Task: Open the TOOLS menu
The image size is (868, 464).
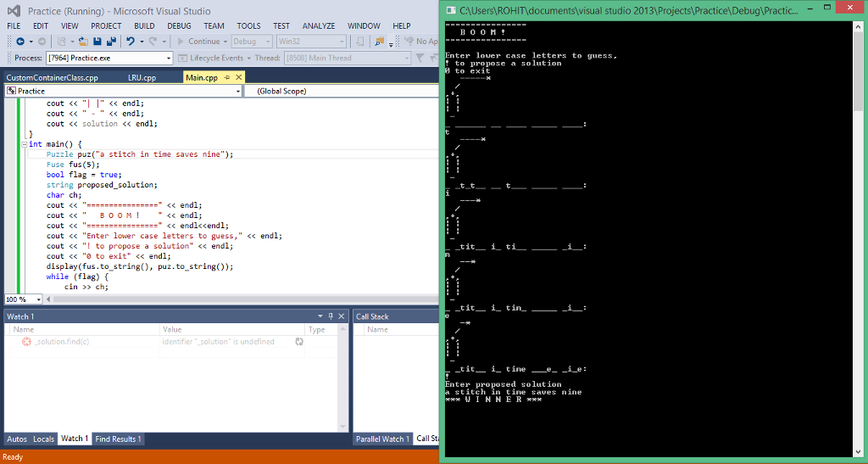Action: tap(249, 26)
